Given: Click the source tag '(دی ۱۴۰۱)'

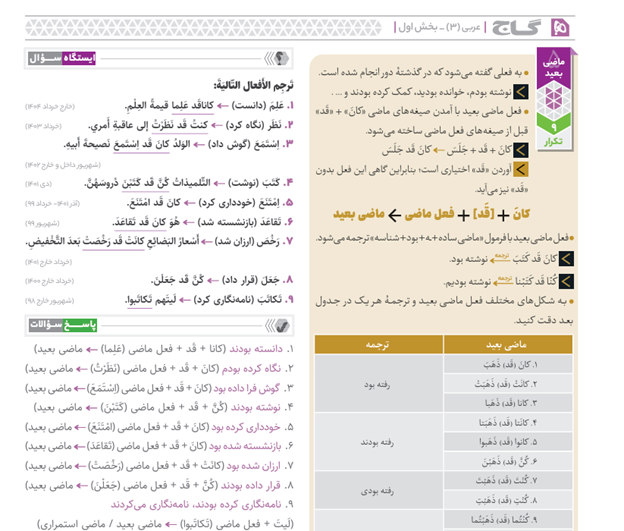Looking at the screenshot, I should point(39,184).
